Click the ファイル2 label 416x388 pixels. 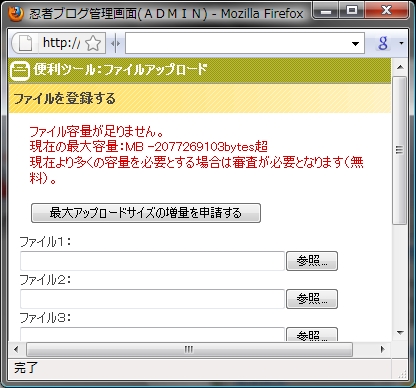pos(45,279)
